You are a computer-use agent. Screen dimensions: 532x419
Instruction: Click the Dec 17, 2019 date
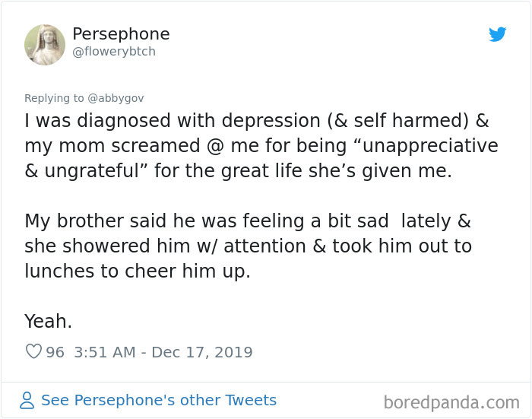(x=201, y=352)
